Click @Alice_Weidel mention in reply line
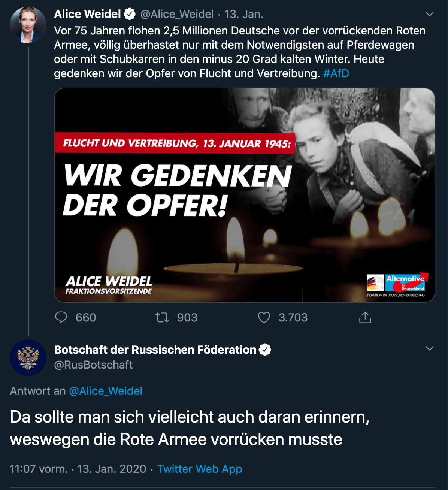 click(106, 391)
